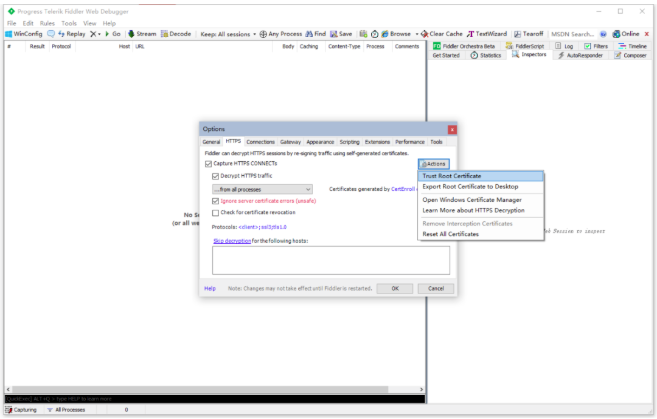Select Trust Root Certificate menu item
This screenshot has width=657, height=419.
point(481,176)
